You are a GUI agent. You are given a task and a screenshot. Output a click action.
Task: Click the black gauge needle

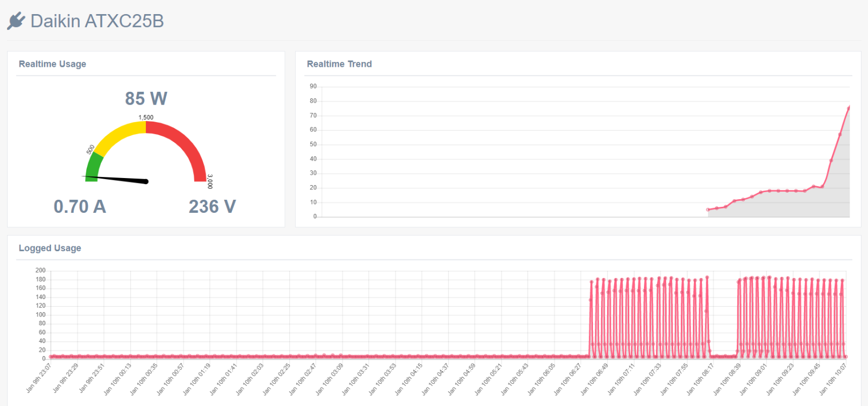pos(116,179)
